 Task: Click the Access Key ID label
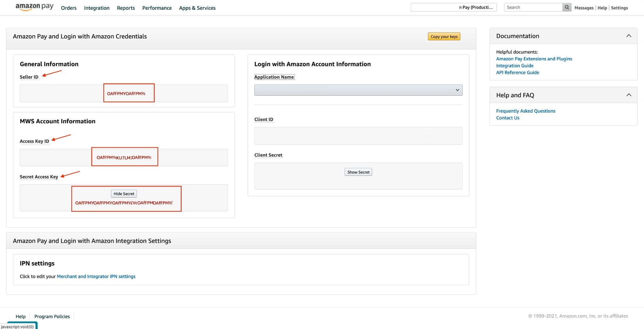click(x=34, y=141)
